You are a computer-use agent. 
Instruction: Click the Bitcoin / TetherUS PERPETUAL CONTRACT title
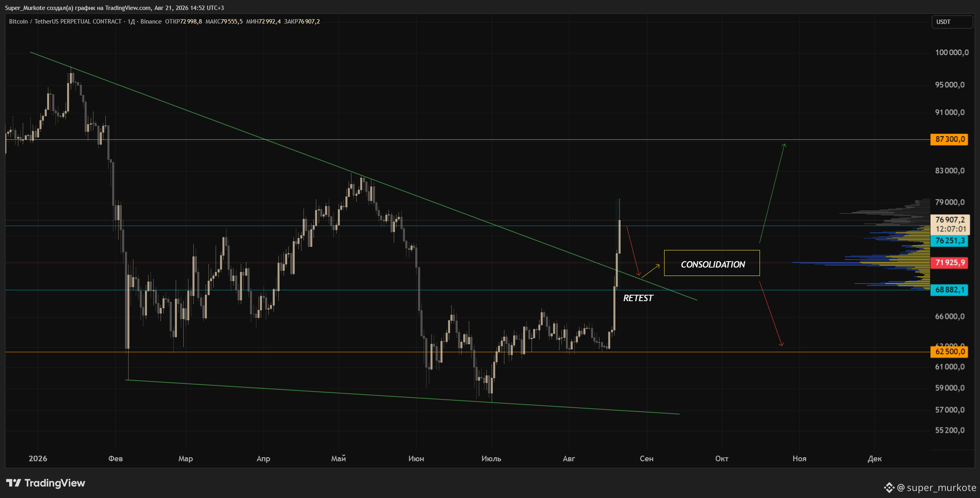[65, 22]
